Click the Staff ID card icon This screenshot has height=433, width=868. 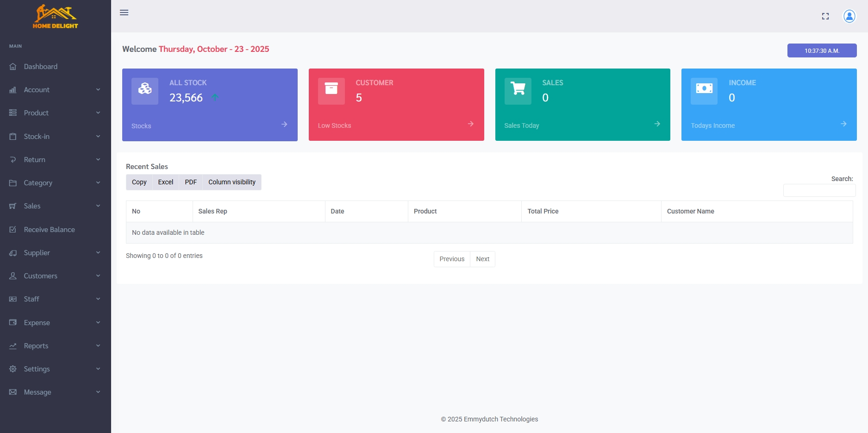pyautogui.click(x=13, y=299)
